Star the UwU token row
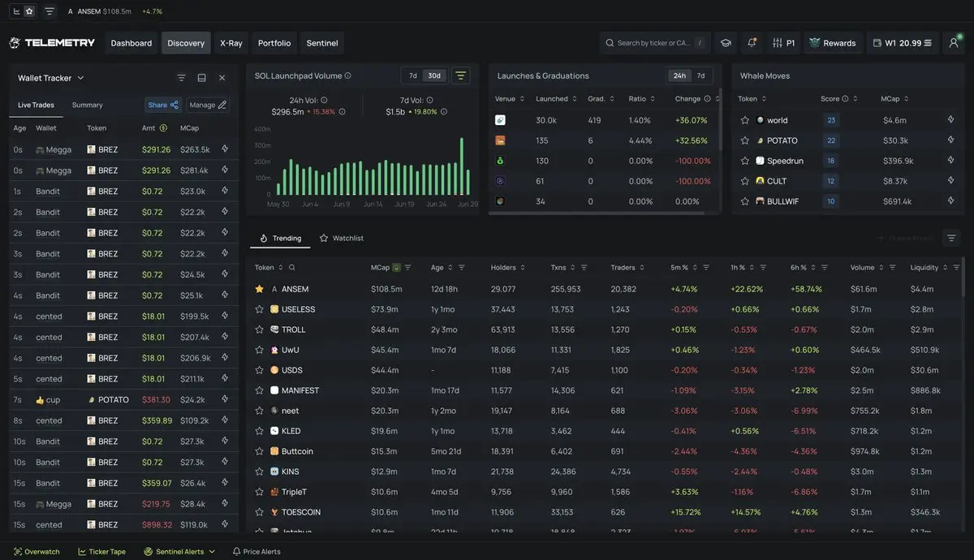The image size is (974, 560). tap(260, 350)
